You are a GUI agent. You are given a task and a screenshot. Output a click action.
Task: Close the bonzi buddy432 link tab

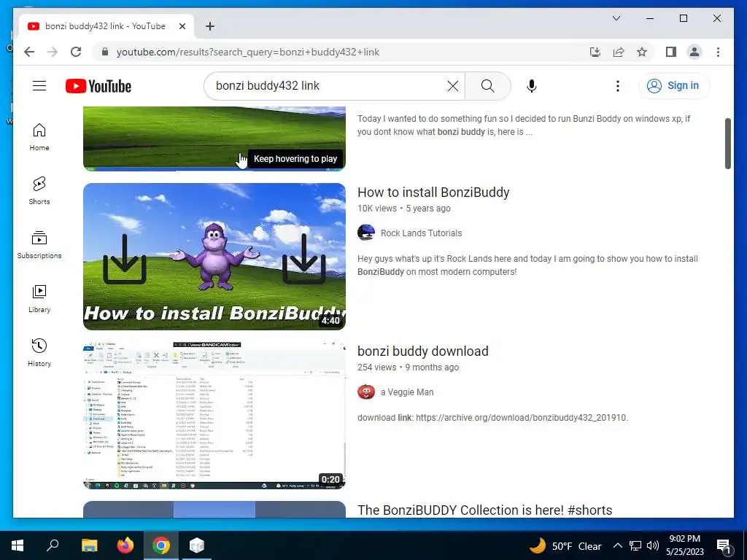[x=182, y=26]
